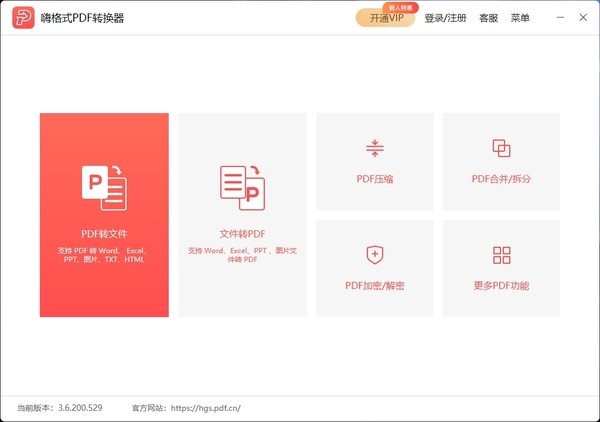Image resolution: width=600 pixels, height=422 pixels.
Task: Select the 更多PDF功能 label
Action: pyautogui.click(x=501, y=286)
